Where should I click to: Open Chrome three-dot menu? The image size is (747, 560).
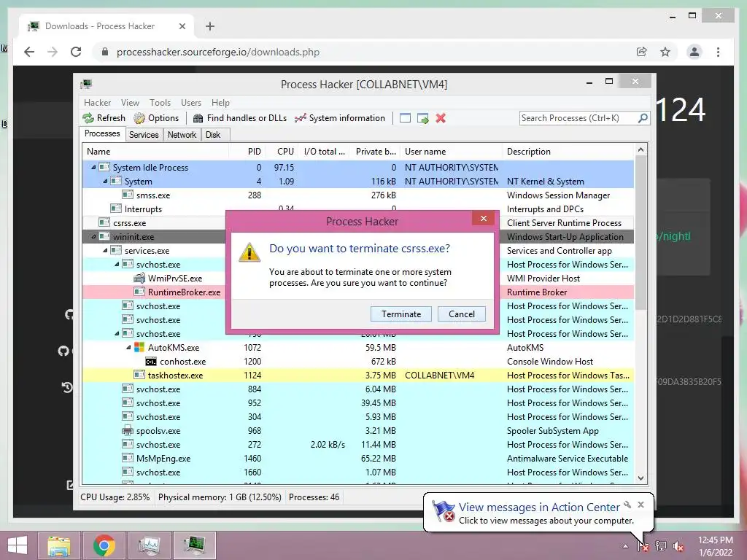(x=718, y=52)
